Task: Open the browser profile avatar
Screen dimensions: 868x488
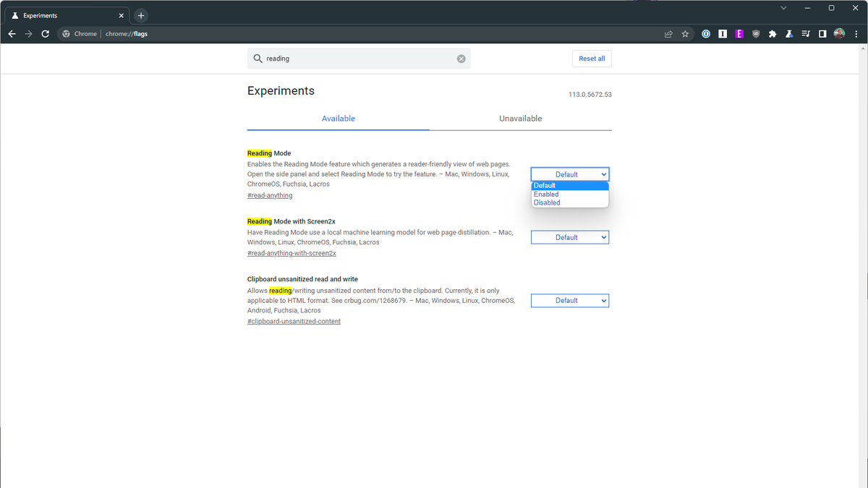Action: click(839, 33)
